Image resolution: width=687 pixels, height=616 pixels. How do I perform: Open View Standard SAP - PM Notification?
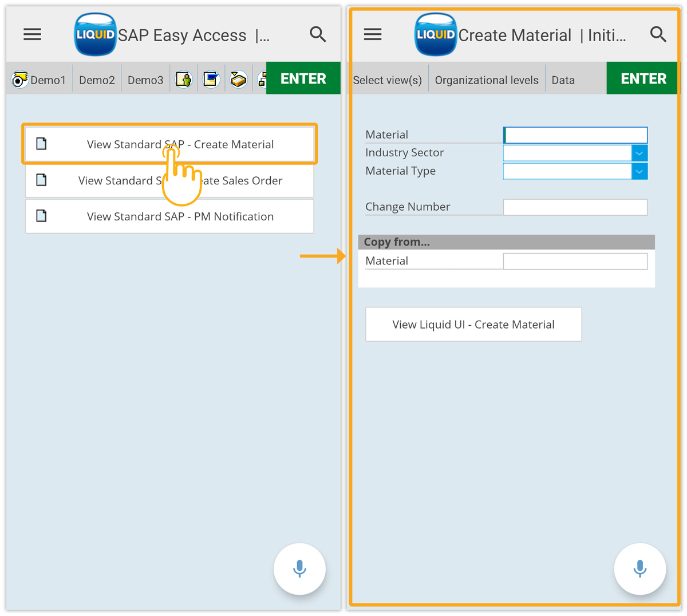[169, 216]
